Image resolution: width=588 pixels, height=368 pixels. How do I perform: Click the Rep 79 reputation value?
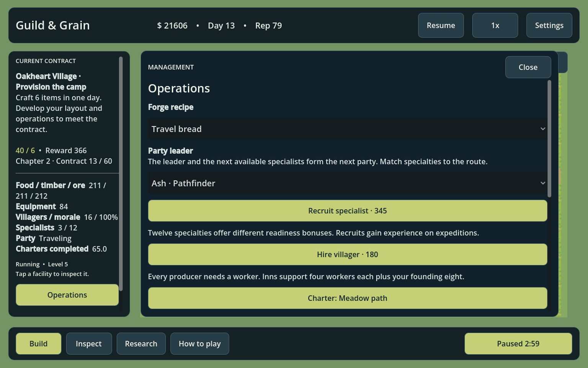(268, 26)
